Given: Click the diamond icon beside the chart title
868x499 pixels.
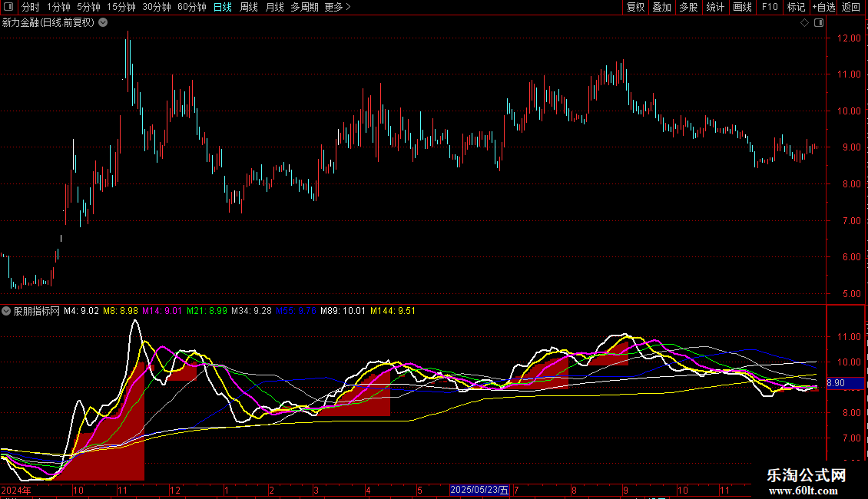Looking at the screenshot, I should pyautogui.click(x=804, y=23).
